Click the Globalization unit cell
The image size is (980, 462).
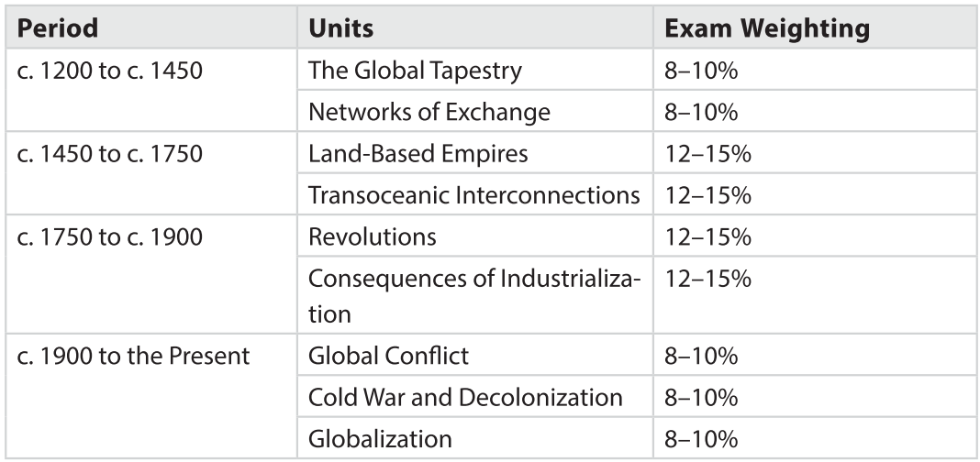[x=380, y=438]
